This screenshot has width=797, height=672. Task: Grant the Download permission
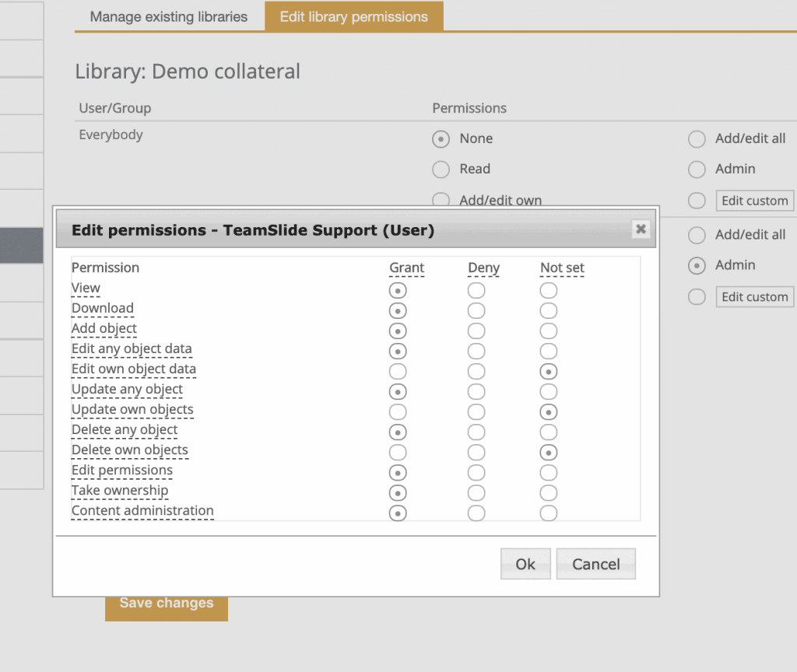(398, 310)
